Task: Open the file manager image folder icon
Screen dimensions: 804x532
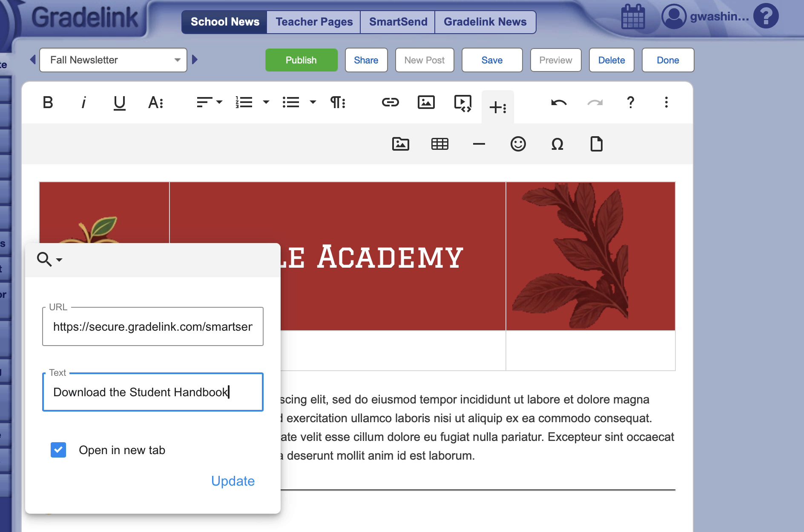Action: [401, 144]
